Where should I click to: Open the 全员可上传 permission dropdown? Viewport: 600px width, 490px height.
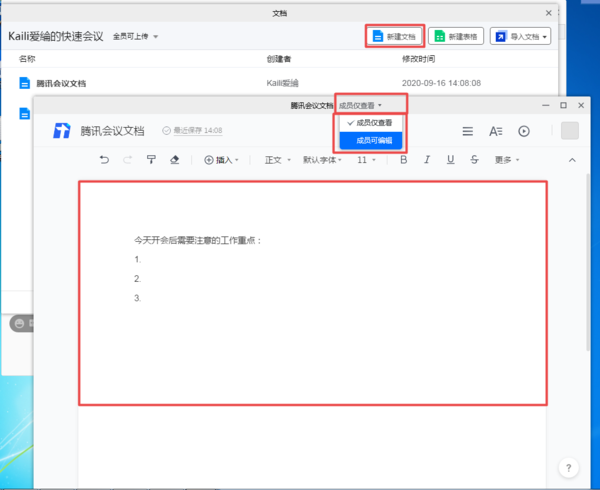pyautogui.click(x=136, y=37)
